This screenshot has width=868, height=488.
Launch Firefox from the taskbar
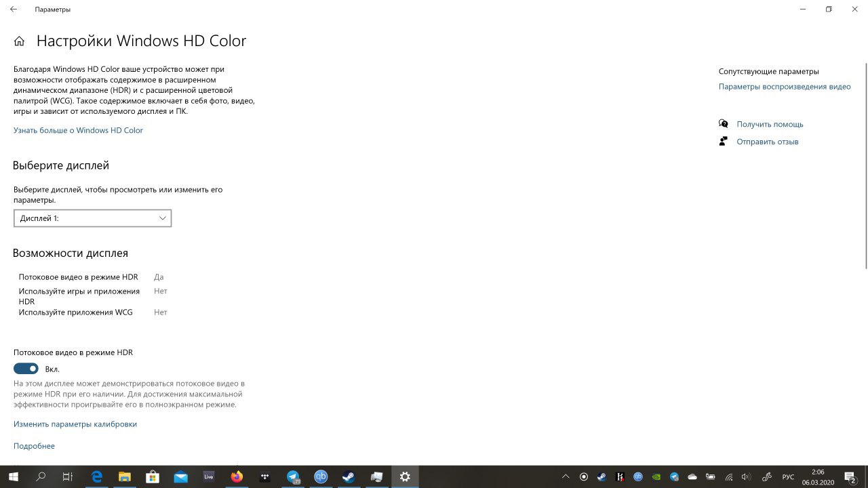[237, 476]
